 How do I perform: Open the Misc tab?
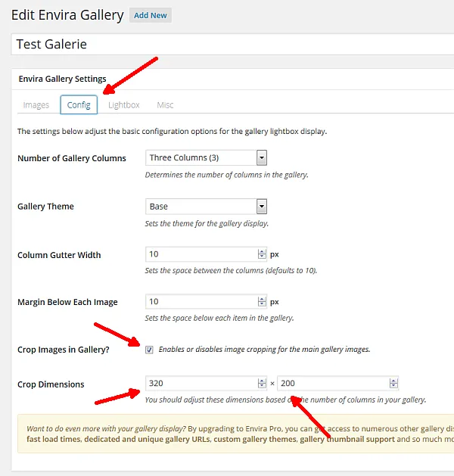tap(165, 105)
